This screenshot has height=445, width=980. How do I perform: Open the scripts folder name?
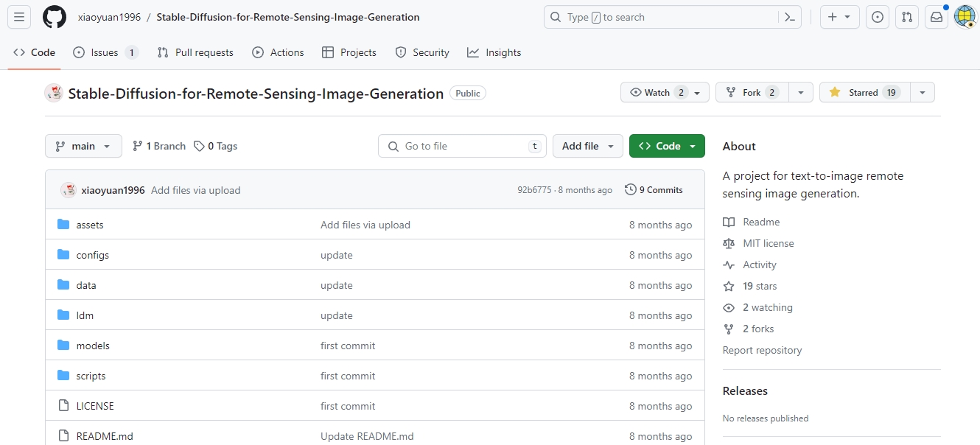pos(91,376)
